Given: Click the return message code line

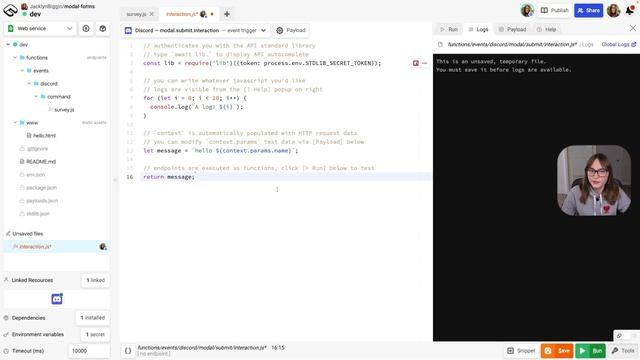Looking at the screenshot, I should pyautogui.click(x=169, y=177).
